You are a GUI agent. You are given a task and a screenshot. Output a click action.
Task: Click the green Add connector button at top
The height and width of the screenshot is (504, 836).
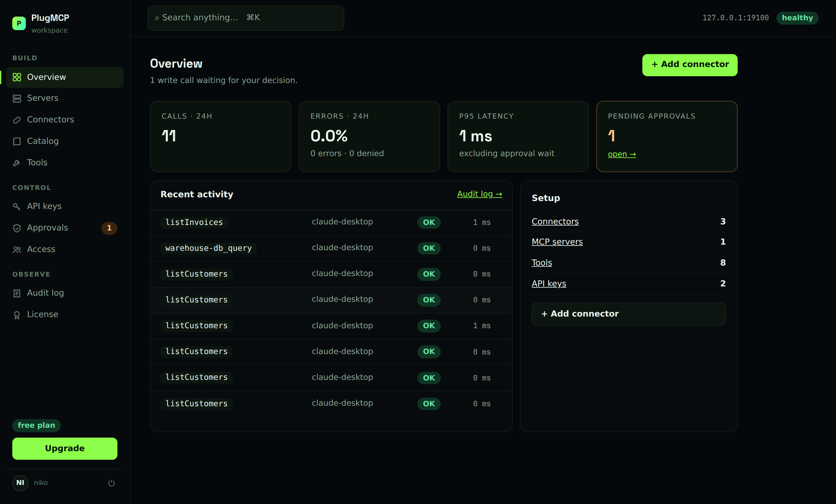coord(690,65)
